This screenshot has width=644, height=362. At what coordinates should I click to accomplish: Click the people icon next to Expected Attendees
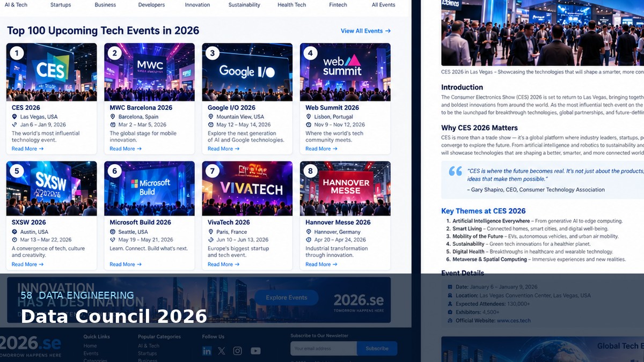point(450,304)
